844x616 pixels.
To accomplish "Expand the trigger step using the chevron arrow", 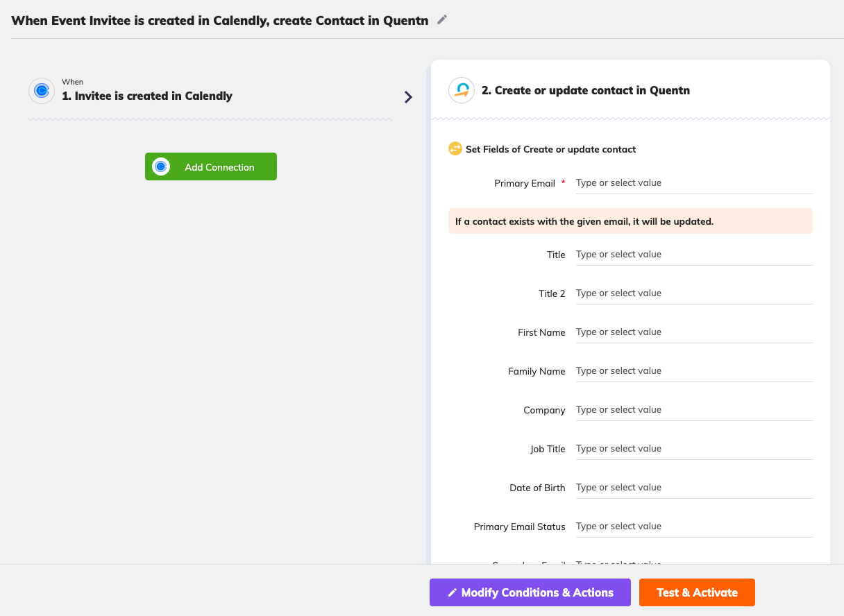I will [x=408, y=97].
